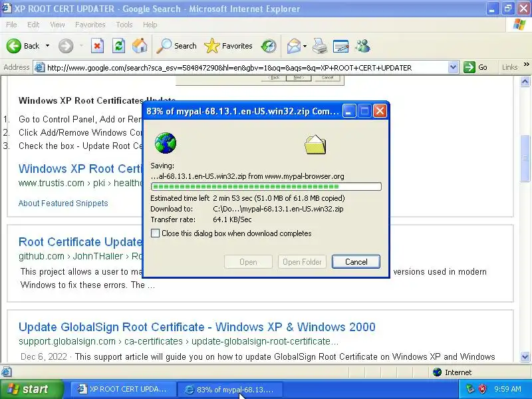The height and width of the screenshot is (399, 532).
Task: Click the Go button beside address bar
Action: pos(475,67)
